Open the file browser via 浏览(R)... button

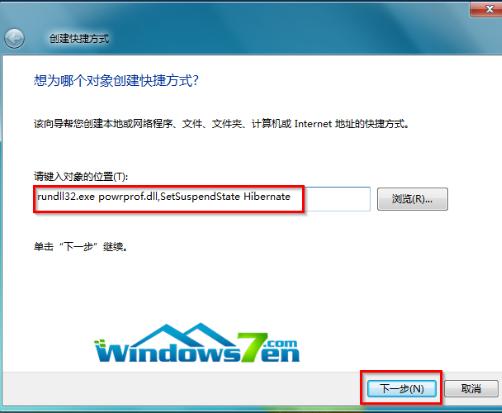pos(412,199)
